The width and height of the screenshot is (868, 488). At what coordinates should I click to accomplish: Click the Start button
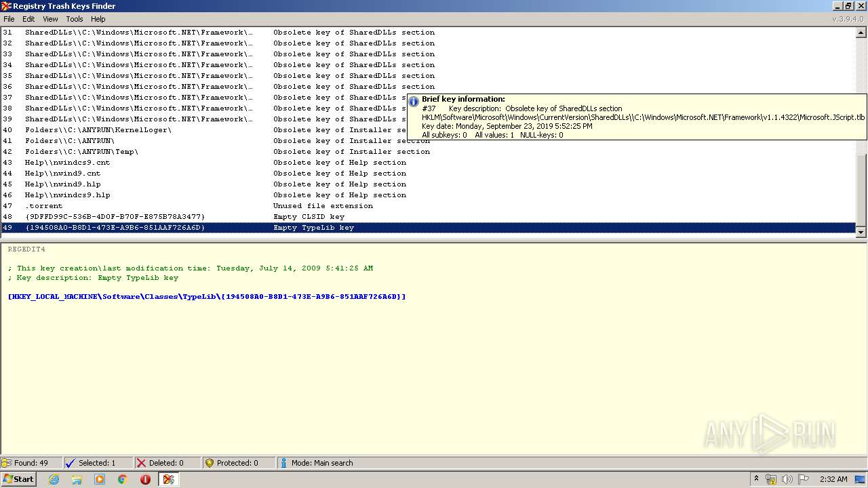18,479
